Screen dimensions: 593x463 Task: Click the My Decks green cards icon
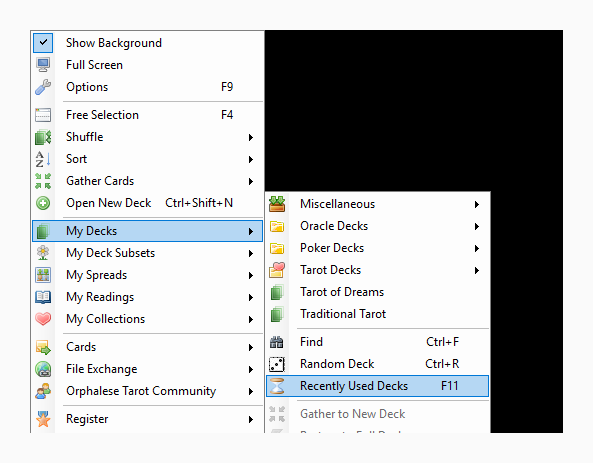(43, 231)
